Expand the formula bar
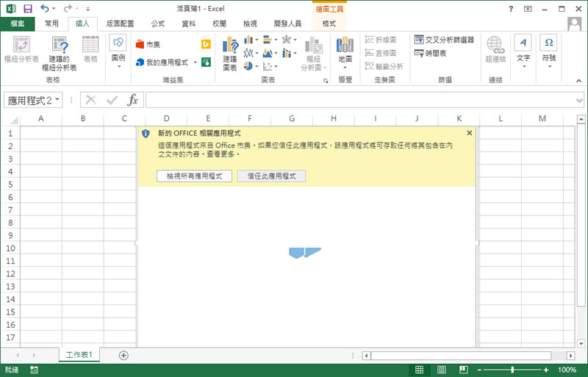This screenshot has height=377, width=588. click(579, 100)
